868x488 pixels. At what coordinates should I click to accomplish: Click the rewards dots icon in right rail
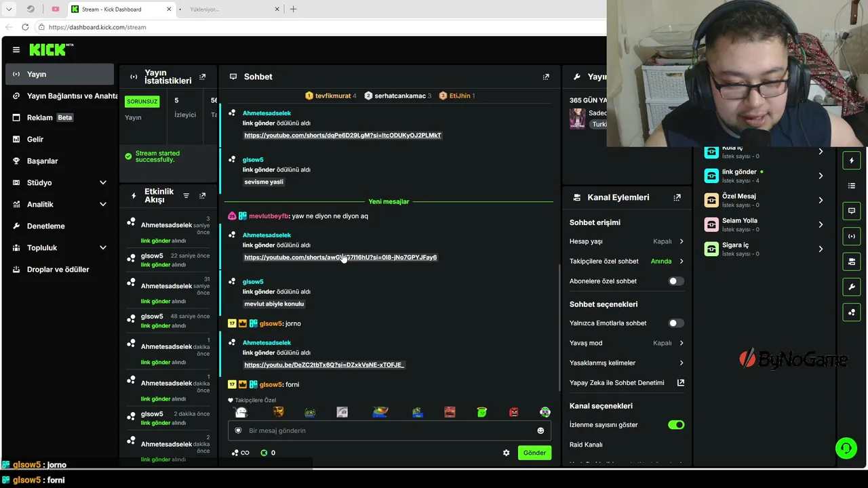pos(852,312)
